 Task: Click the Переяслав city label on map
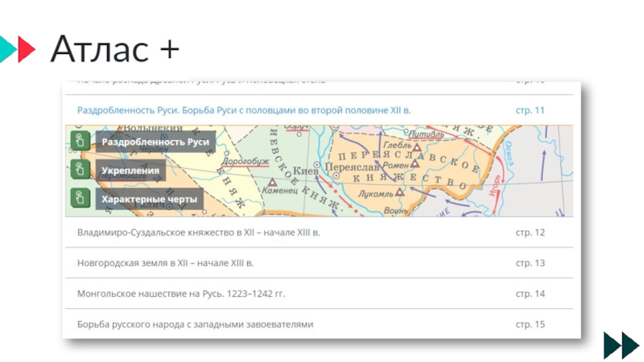[x=352, y=167]
